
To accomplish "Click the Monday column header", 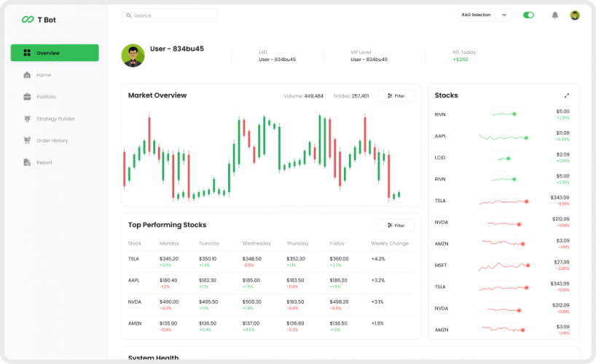I will click(169, 243).
